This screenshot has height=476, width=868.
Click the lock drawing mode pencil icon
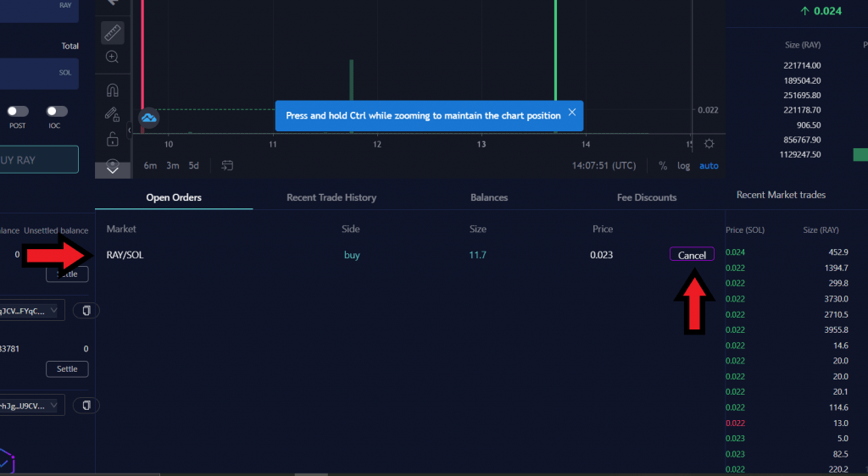(x=112, y=113)
